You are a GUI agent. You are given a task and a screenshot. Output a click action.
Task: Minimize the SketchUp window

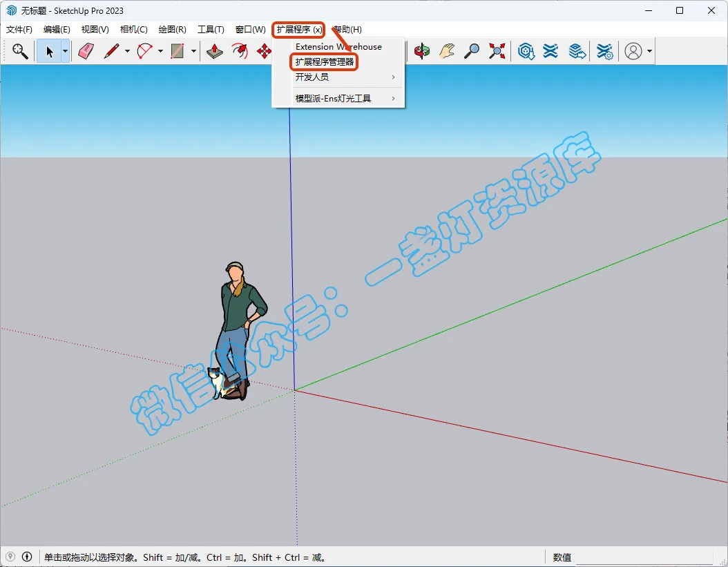pos(649,10)
